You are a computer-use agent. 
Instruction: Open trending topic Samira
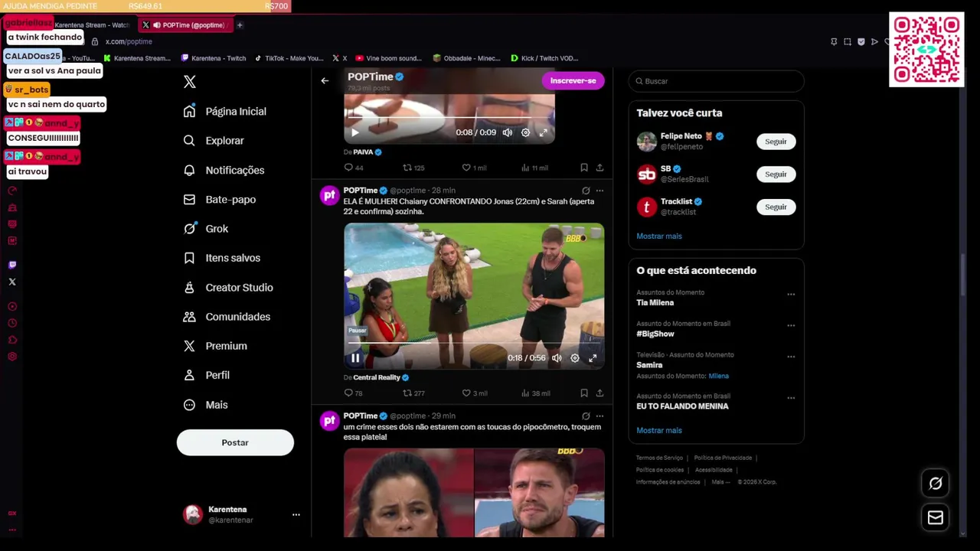[x=649, y=365]
